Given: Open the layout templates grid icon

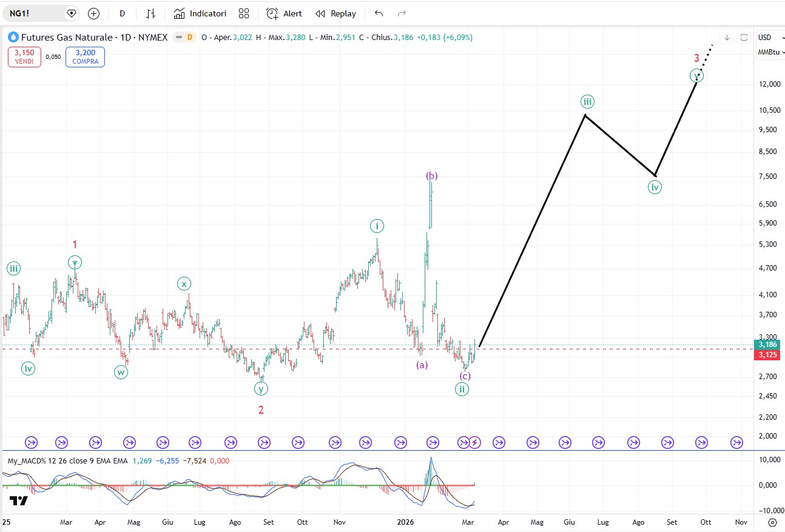Looking at the screenshot, I should coord(244,13).
